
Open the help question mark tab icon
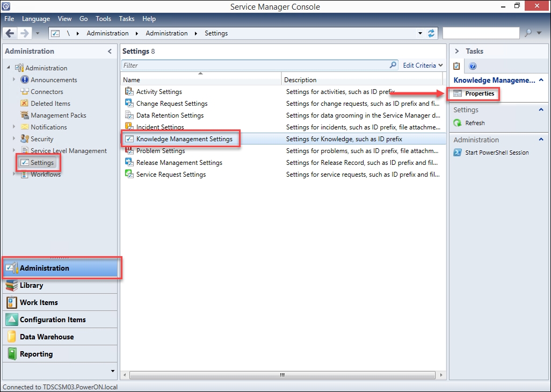(x=473, y=66)
